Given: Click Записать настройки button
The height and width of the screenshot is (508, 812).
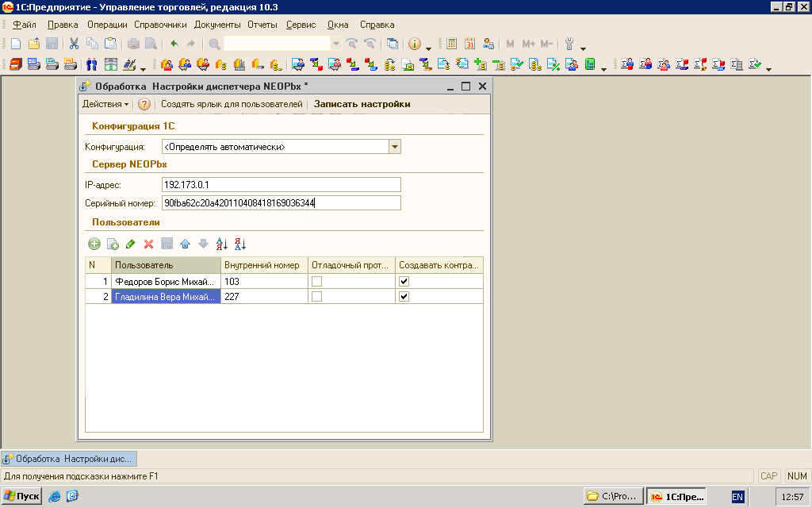Looking at the screenshot, I should point(362,104).
